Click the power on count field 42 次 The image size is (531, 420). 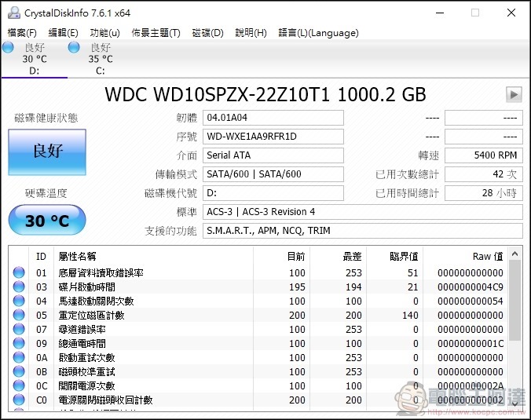coord(484,174)
